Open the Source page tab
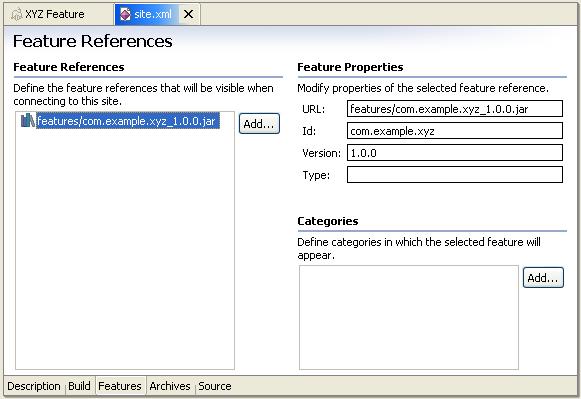 coord(215,386)
